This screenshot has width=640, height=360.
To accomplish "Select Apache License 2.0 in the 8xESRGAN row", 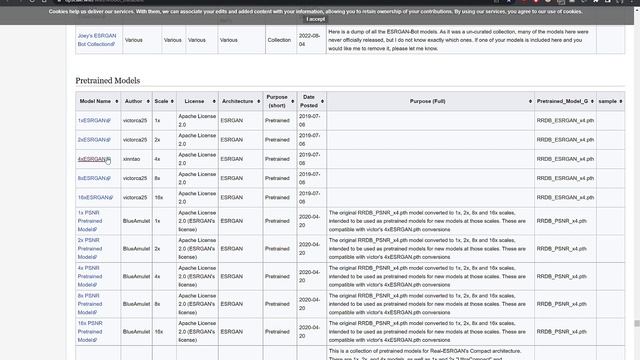I will (x=197, y=178).
